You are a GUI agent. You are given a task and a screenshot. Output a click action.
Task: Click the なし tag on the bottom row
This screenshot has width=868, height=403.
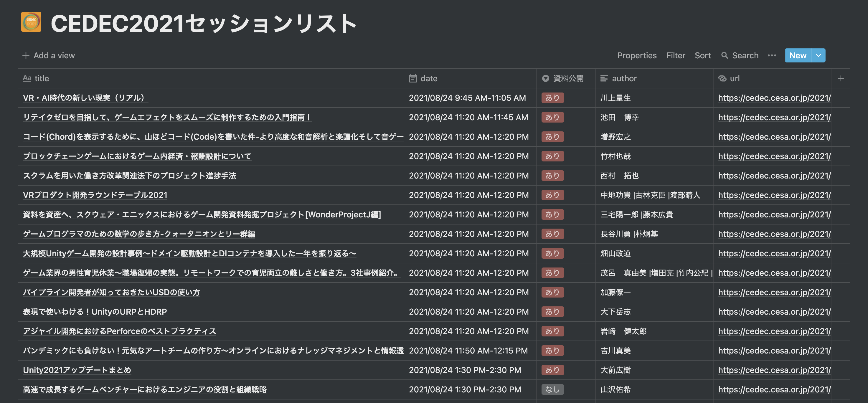[x=552, y=389]
